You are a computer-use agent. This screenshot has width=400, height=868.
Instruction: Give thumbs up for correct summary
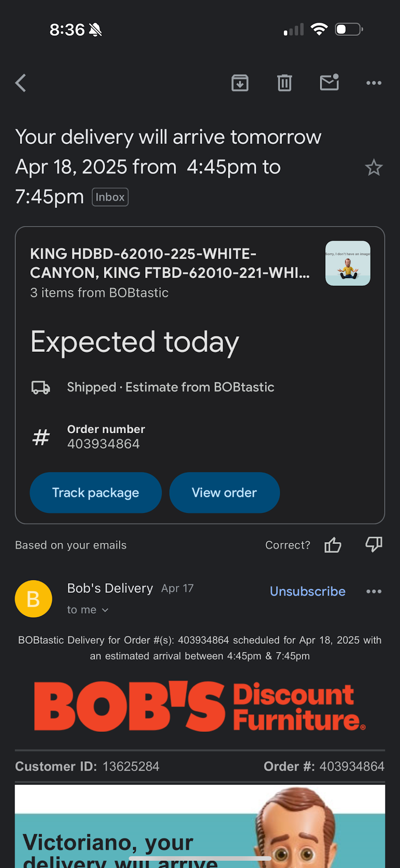(333, 545)
